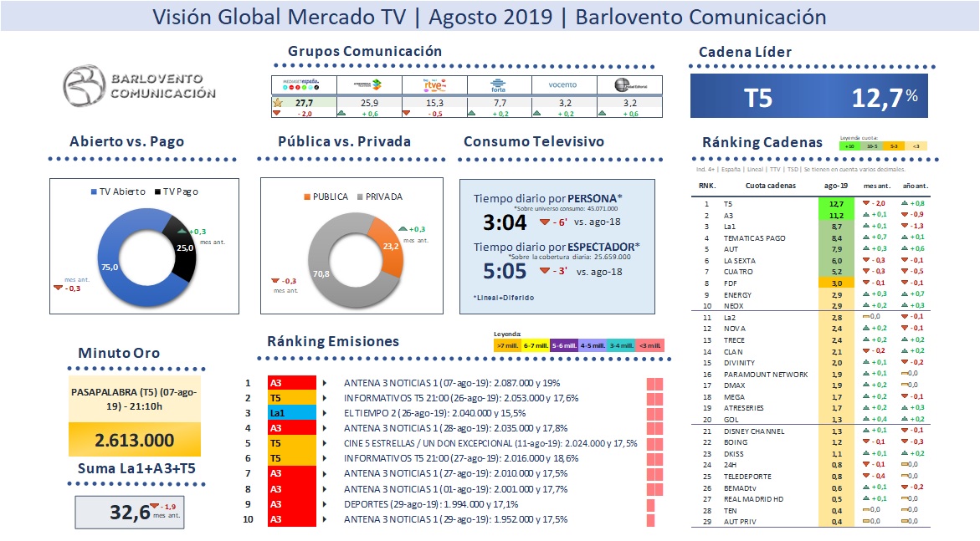Click the '4-5 mill.' legend swatch
This screenshot has height=541, width=980.
pyautogui.click(x=593, y=345)
